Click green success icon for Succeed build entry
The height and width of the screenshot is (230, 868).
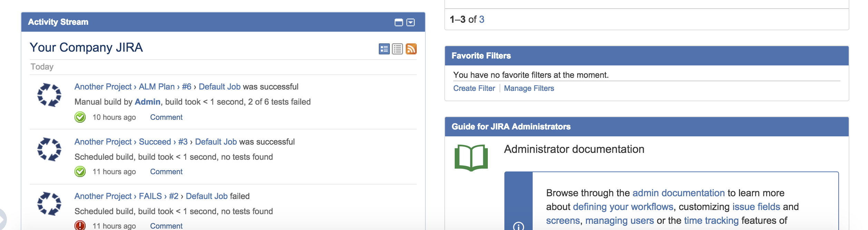click(x=80, y=171)
